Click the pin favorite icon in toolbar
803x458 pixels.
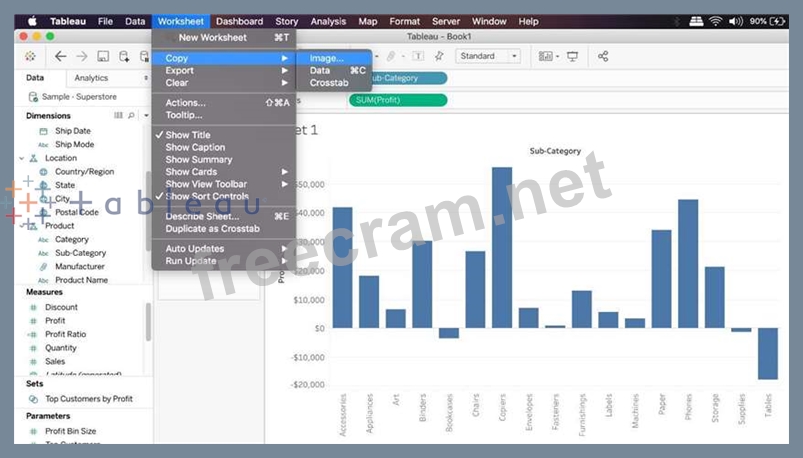439,57
